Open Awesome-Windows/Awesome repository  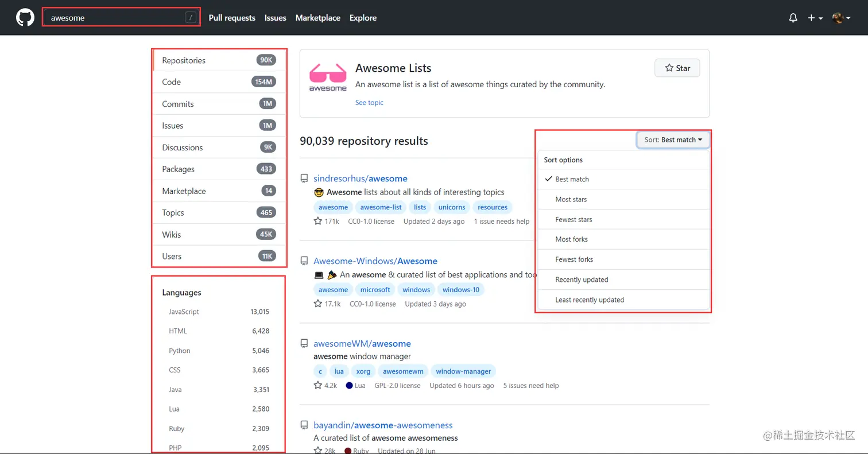click(x=375, y=261)
